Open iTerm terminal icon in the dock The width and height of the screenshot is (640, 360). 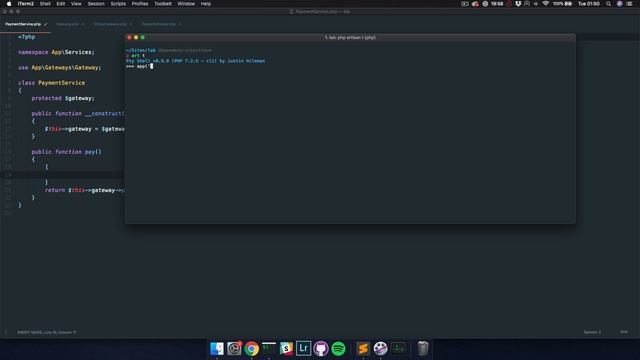point(269,349)
